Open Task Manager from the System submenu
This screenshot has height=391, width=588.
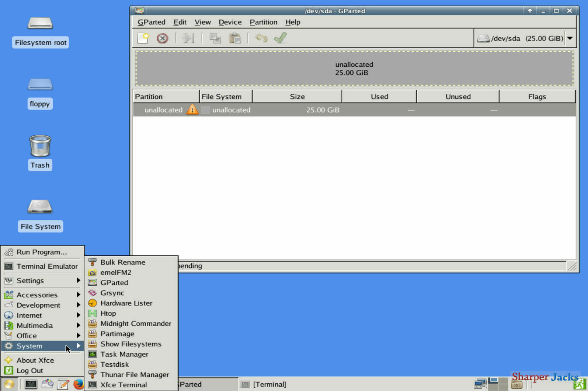tap(131, 354)
